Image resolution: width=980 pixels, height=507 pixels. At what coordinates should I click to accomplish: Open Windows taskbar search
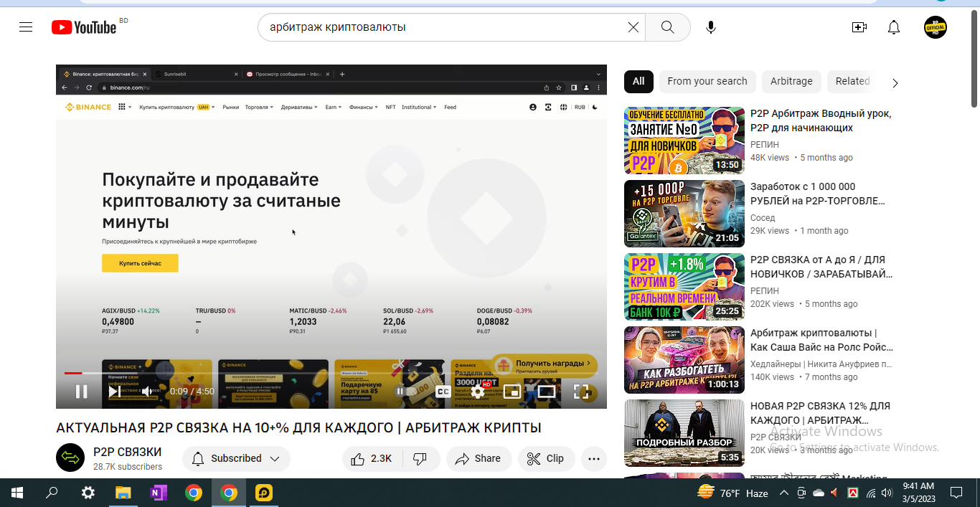[x=52, y=493]
